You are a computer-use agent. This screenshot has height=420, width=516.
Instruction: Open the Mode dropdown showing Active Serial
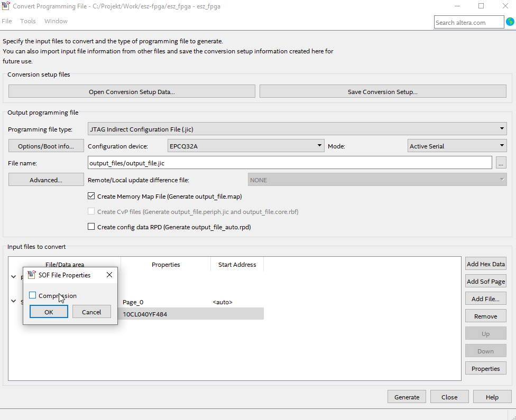click(457, 146)
